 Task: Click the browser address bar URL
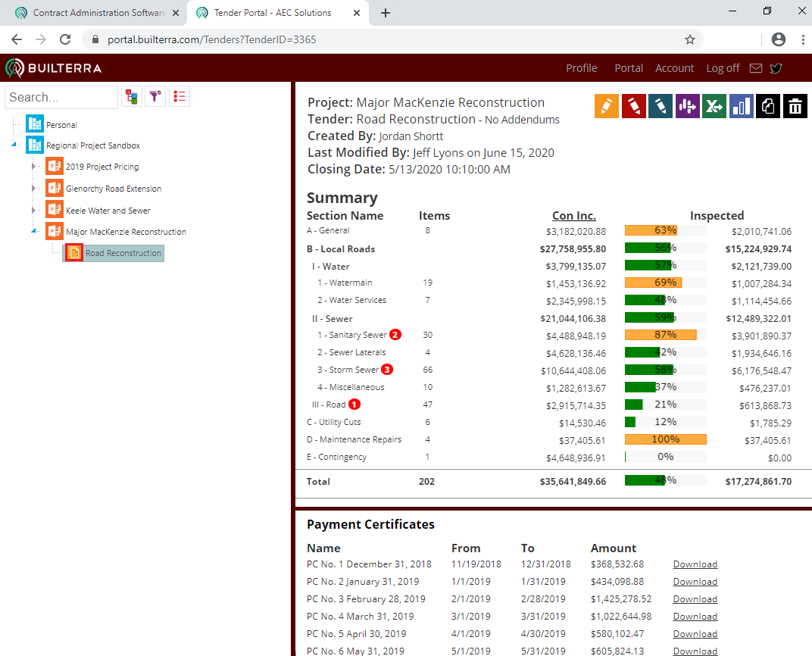pos(211,39)
